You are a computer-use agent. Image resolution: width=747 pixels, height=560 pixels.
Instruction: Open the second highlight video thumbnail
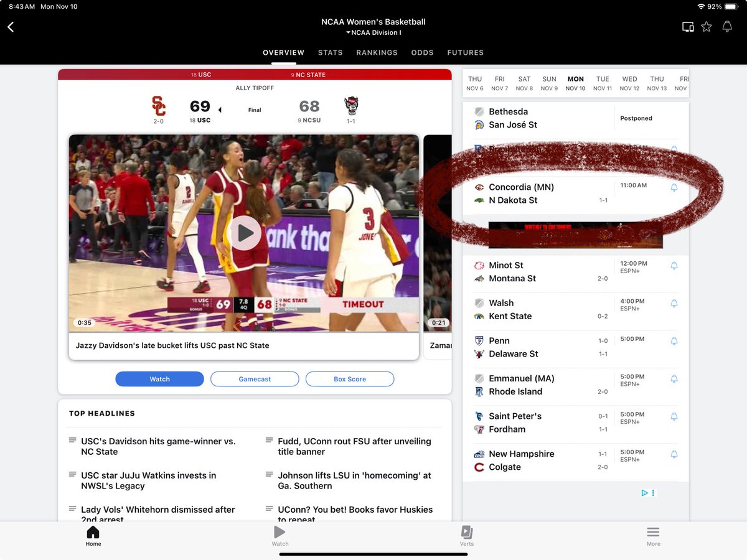pyautogui.click(x=438, y=233)
